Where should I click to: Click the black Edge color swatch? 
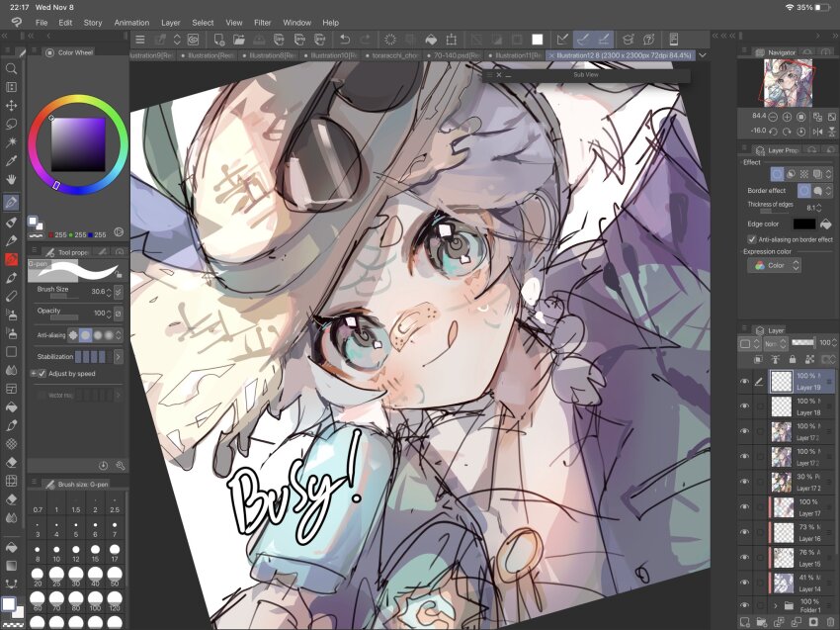point(804,225)
